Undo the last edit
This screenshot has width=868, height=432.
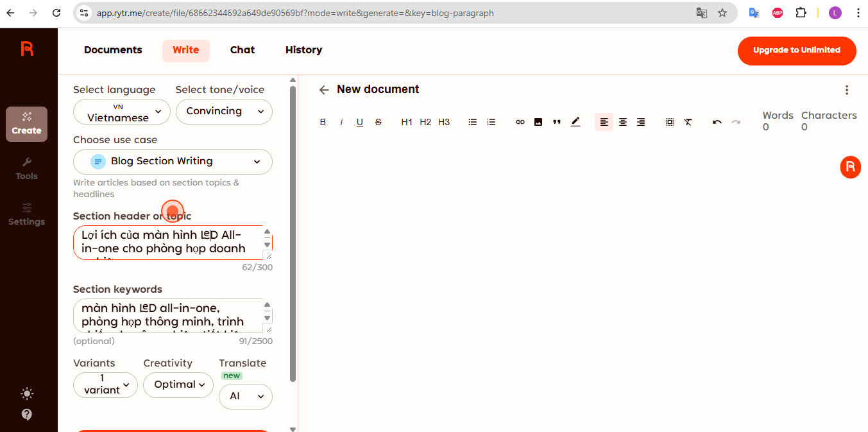tap(717, 122)
